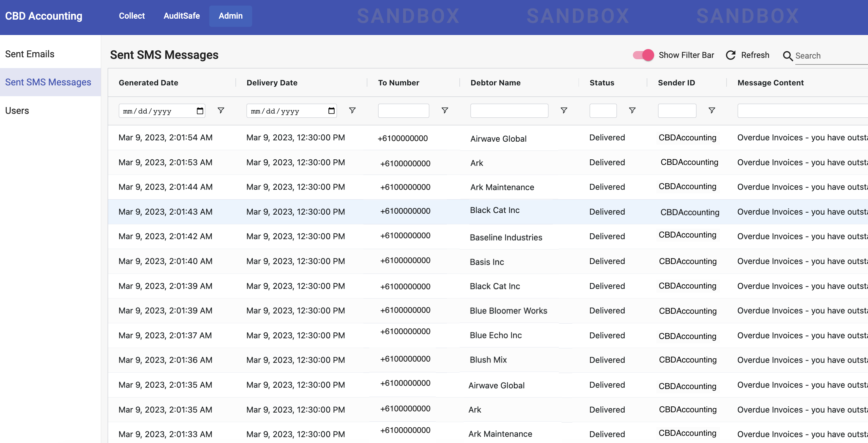This screenshot has height=443, width=868.
Task: Click the Generated Date filter funnel icon
Action: point(221,110)
